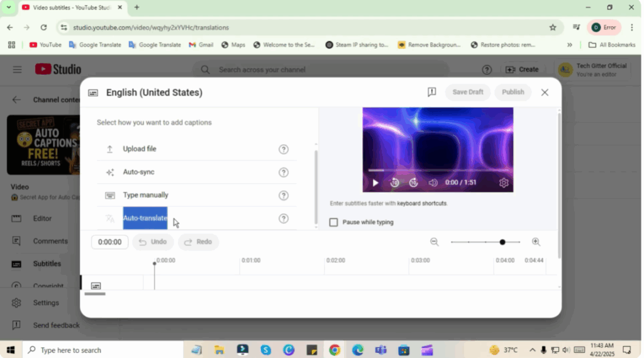Click the send feedback icon in dialog header
The image size is (644, 358).
point(431,92)
